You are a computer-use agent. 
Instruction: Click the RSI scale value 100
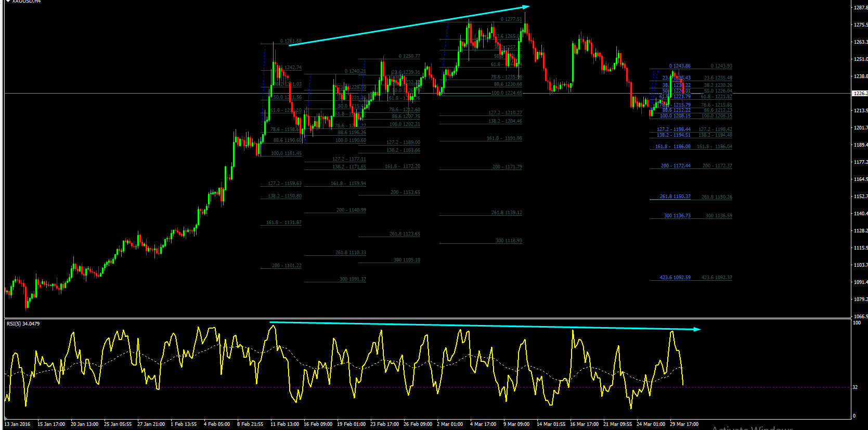point(857,323)
